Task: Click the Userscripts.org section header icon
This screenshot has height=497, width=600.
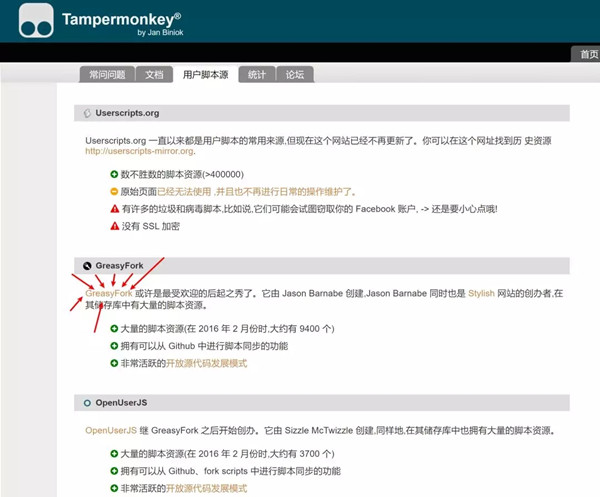Action: tap(88, 114)
